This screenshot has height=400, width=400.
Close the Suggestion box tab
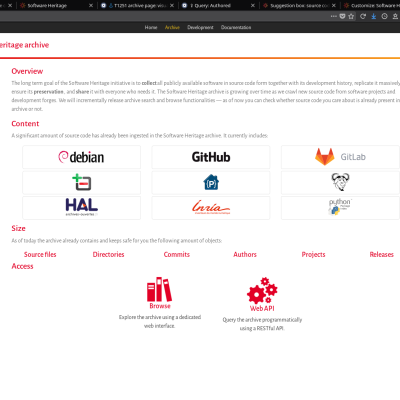[334, 6]
